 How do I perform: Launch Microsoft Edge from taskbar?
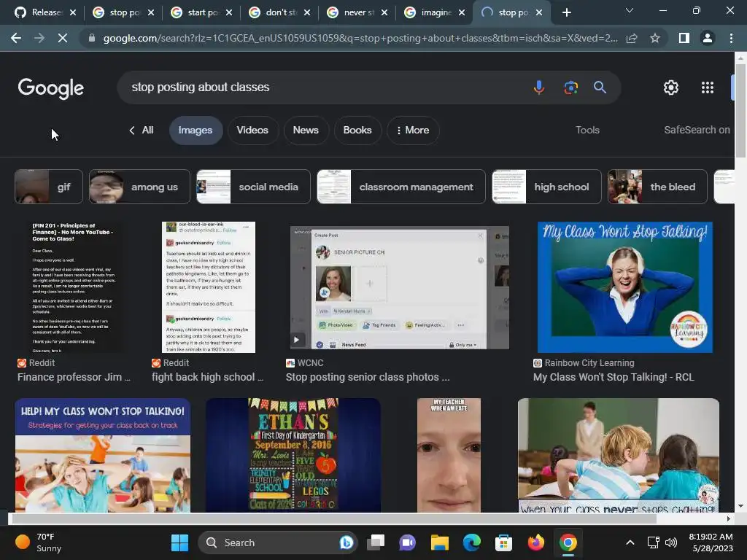[472, 542]
